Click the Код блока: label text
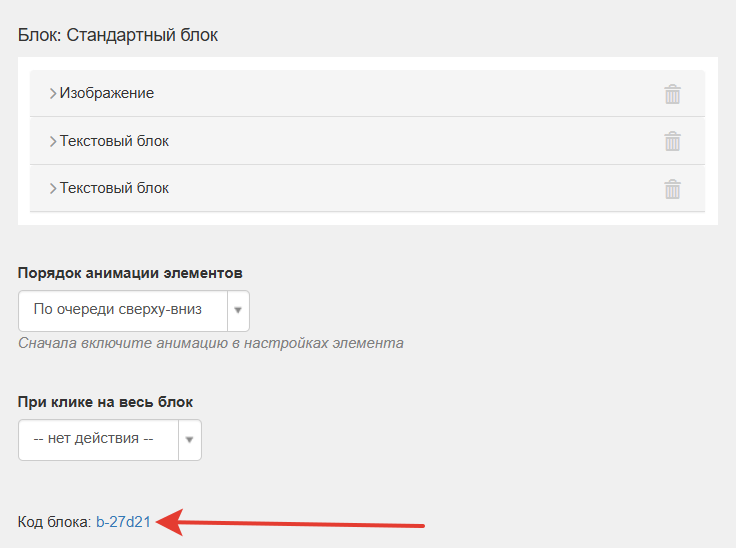Viewport: 736px width, 548px height. 54,522
